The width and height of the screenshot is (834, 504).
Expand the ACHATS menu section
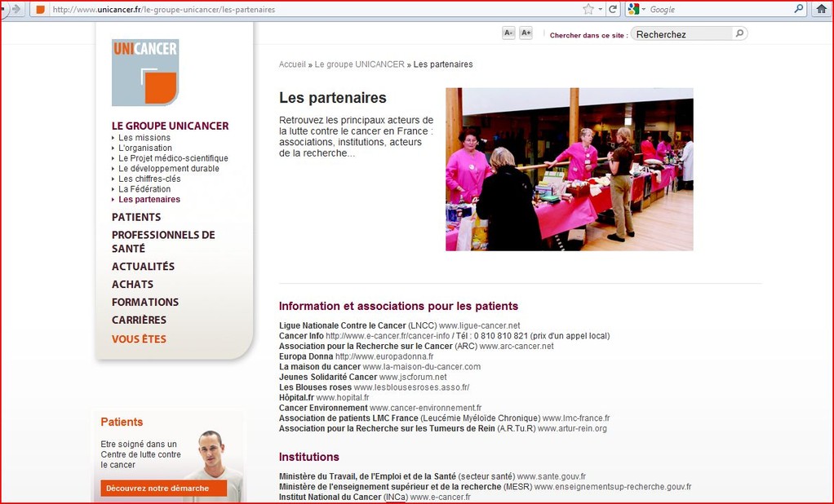point(132,285)
